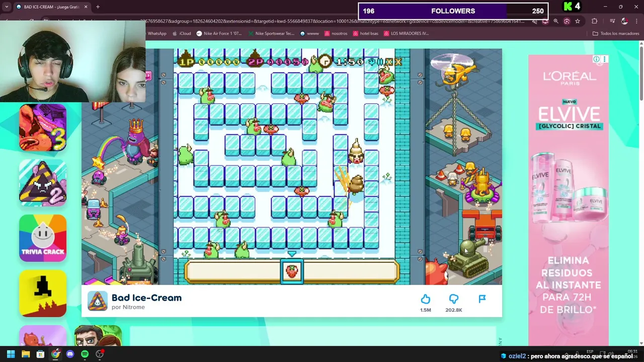The width and height of the screenshot is (644, 362).
Task: Open Microsoft Store from the taskbar
Action: pyautogui.click(x=40, y=354)
